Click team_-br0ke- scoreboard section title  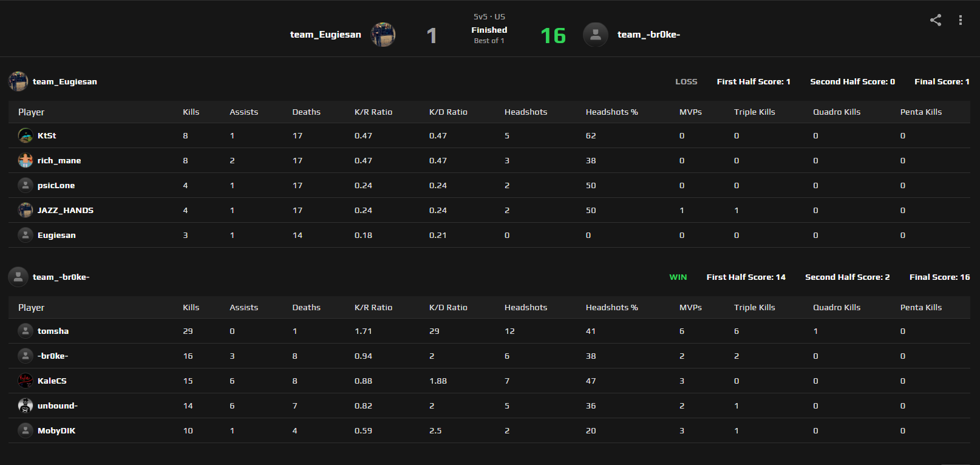(x=61, y=277)
